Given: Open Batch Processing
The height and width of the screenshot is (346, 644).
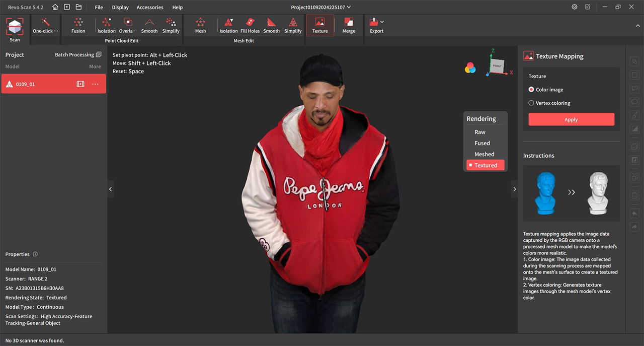Looking at the screenshot, I should coord(78,54).
